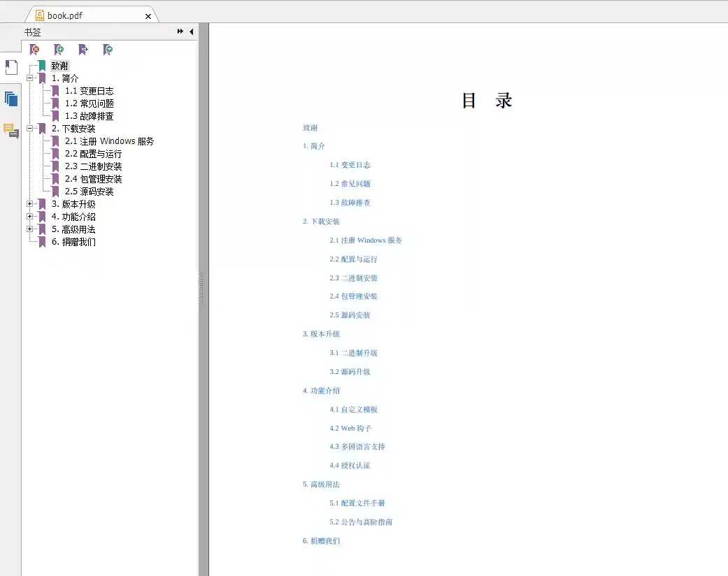Open the '4.4 授权认证' contents link
Viewport: 728px width, 576px height.
pyautogui.click(x=350, y=465)
